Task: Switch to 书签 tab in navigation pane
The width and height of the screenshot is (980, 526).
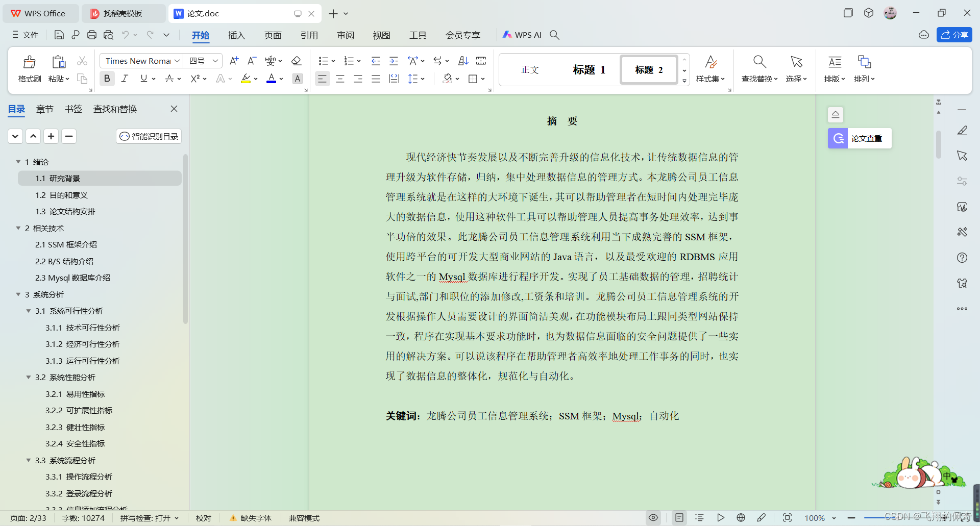Action: coord(73,109)
